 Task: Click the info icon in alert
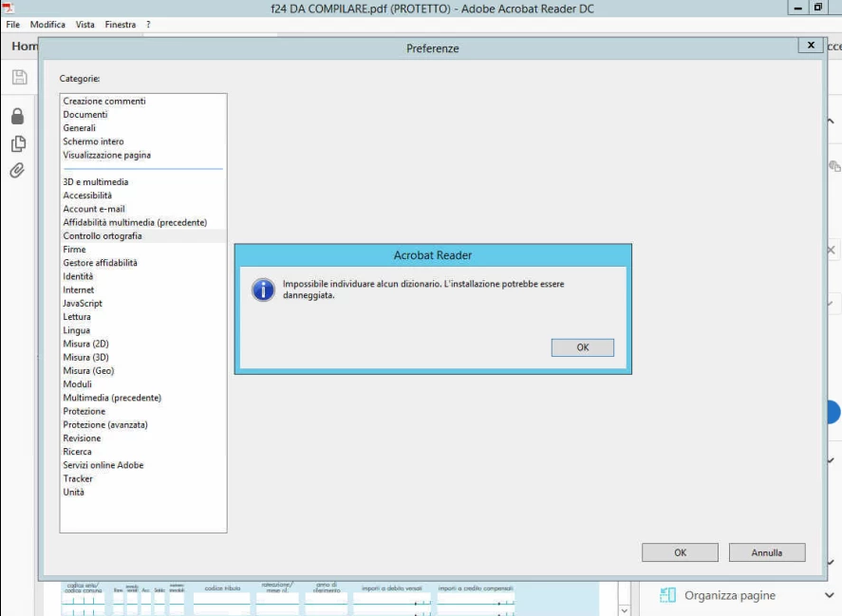pyautogui.click(x=263, y=290)
